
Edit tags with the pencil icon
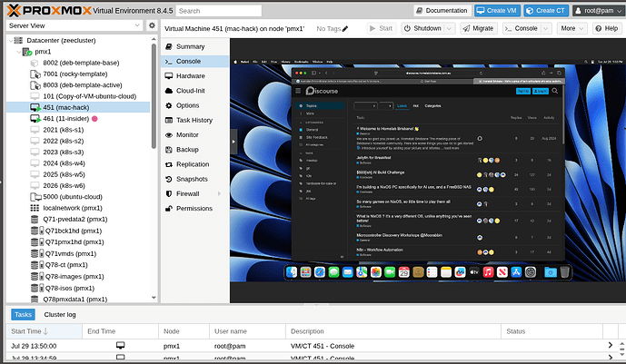(345, 29)
